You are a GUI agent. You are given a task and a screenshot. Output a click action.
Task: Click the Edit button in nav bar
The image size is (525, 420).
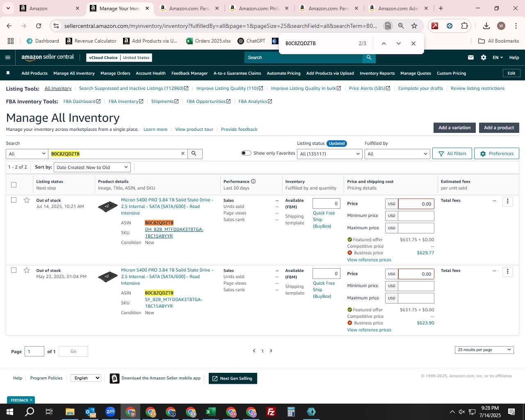(511, 73)
